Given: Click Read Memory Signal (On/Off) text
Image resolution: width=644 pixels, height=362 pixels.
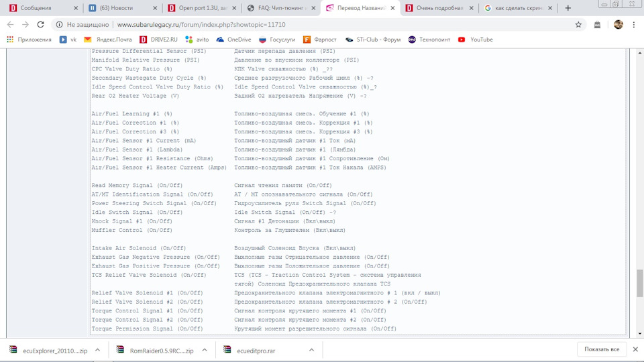Looking at the screenshot, I should click(x=137, y=186).
